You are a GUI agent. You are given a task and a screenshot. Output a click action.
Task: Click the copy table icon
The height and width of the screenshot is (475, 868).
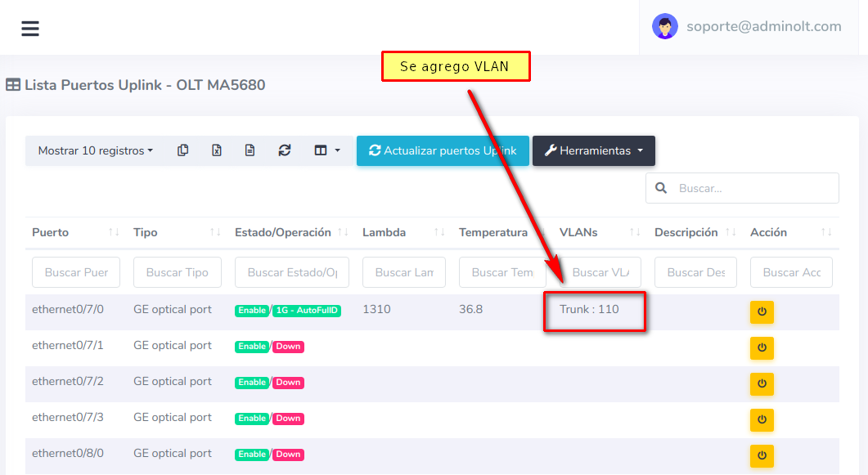(x=183, y=150)
